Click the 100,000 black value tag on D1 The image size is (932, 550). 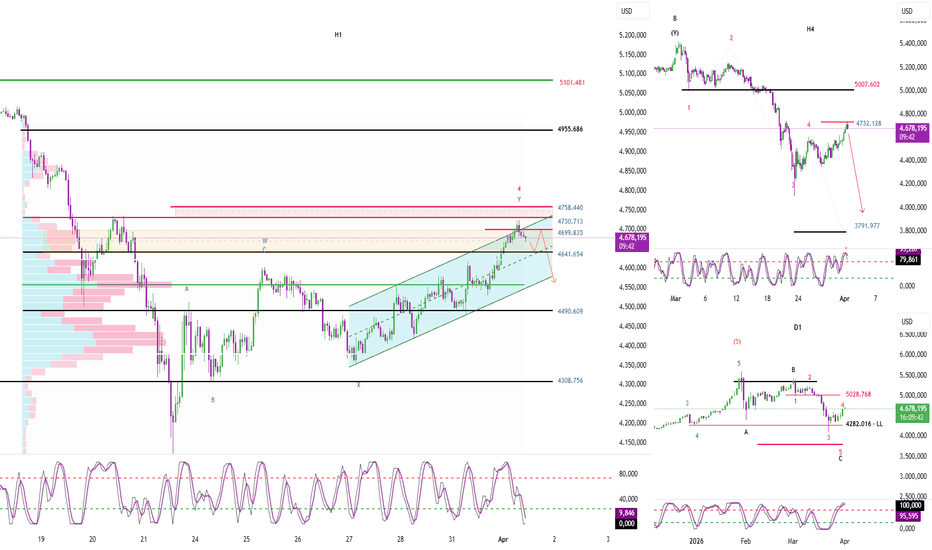click(910, 505)
